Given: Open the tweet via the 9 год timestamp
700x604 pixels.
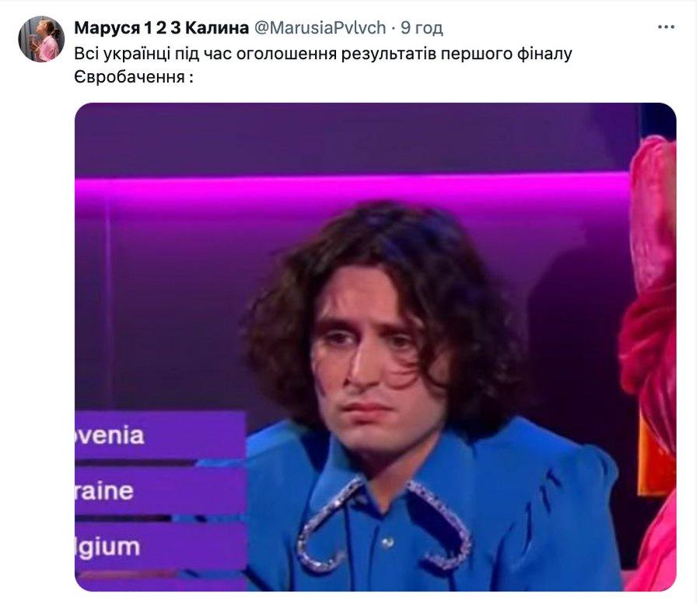Looking at the screenshot, I should point(422,28).
